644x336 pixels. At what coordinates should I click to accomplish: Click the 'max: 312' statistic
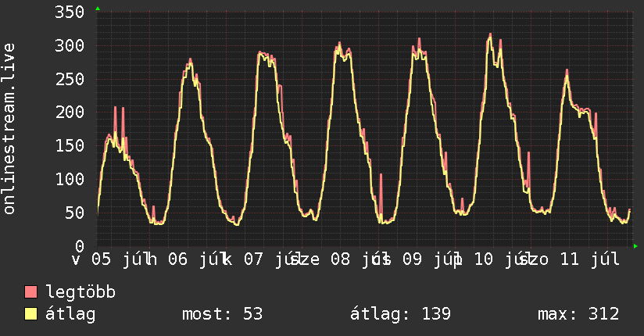coord(578,314)
